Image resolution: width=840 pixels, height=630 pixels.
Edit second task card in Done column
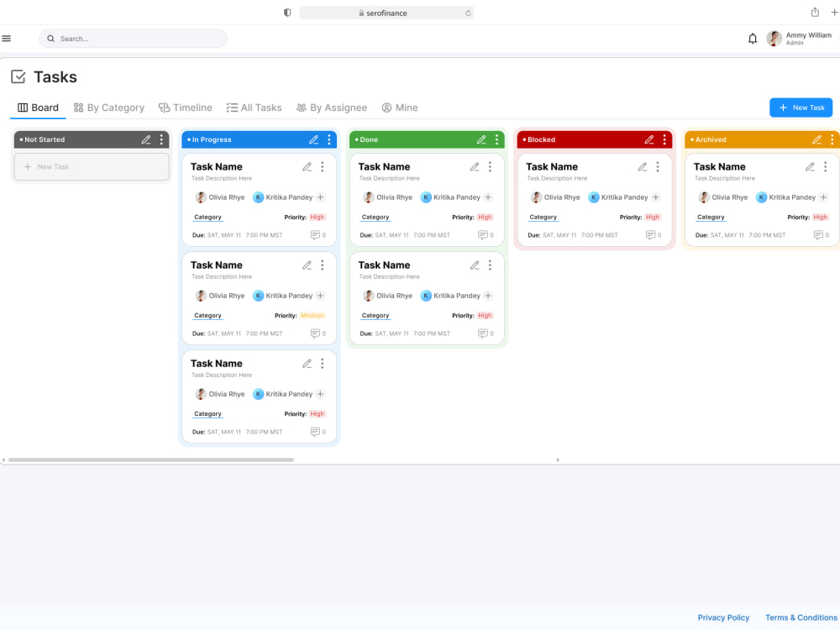475,265
